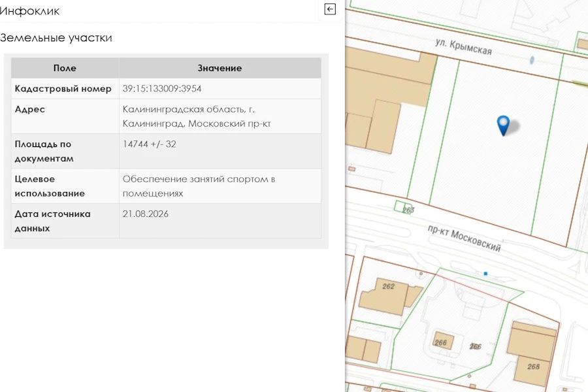Click the blue location pin on the map
Screen dimensions: 588x392
point(503,125)
